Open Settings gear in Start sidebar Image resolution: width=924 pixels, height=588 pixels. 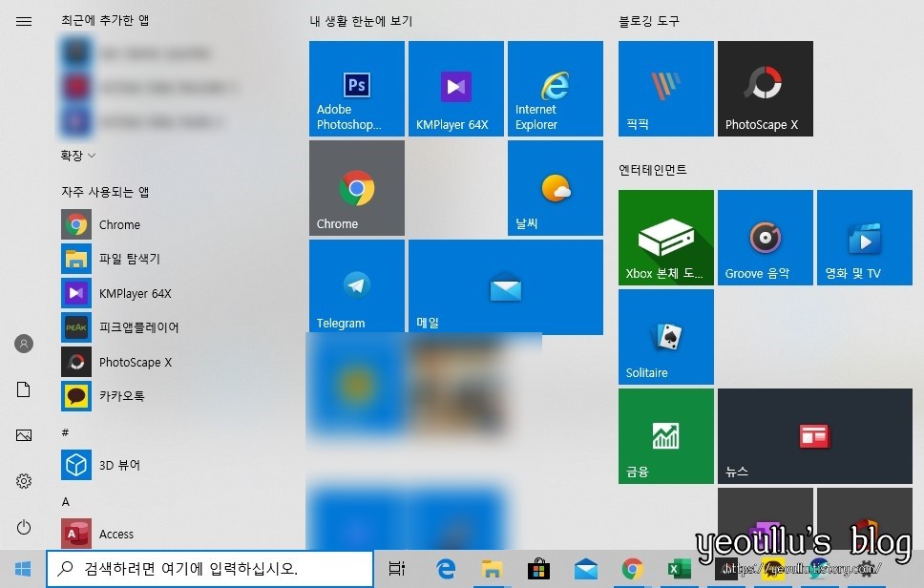[x=24, y=481]
